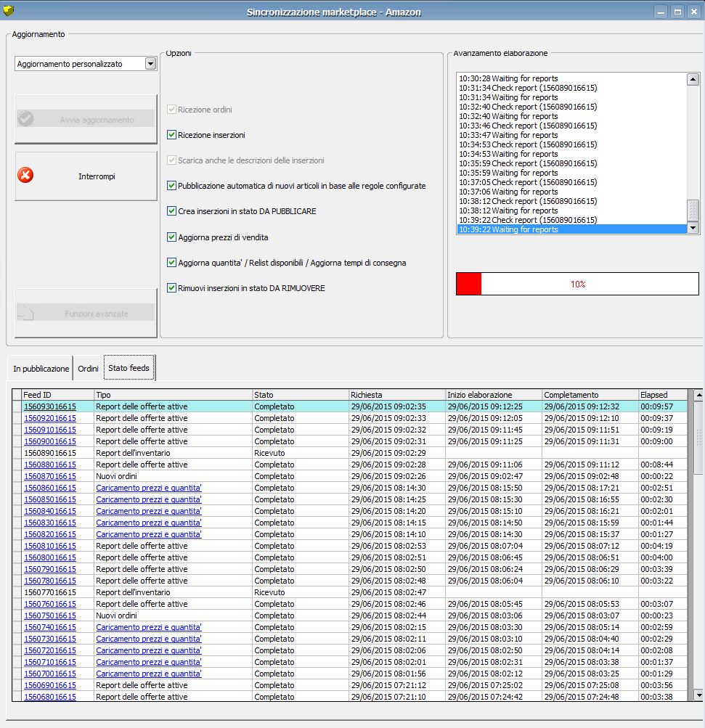Screen dimensions: 705x728
Task: Open the first Caricamento prezzi e quantita' link
Action: [148, 488]
